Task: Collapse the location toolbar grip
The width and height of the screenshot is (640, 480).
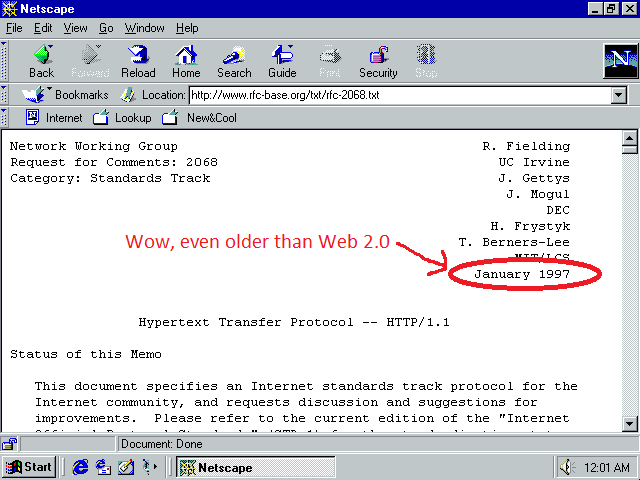Action: [4, 95]
